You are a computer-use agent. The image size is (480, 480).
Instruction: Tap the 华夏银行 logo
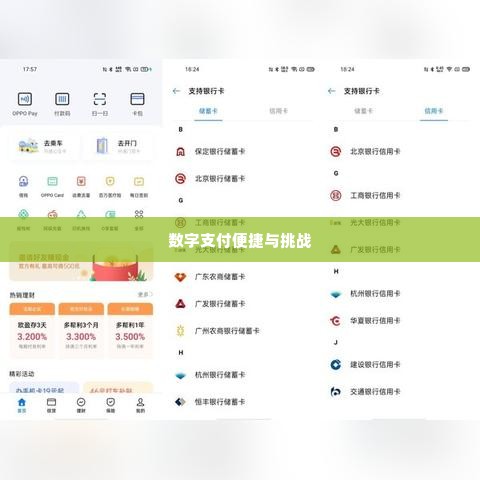(x=336, y=321)
